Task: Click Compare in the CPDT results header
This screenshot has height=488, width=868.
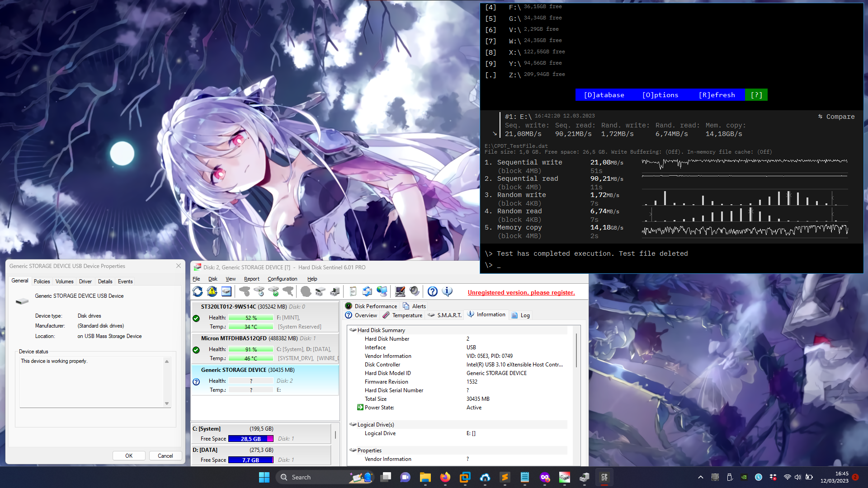Action: coord(836,117)
